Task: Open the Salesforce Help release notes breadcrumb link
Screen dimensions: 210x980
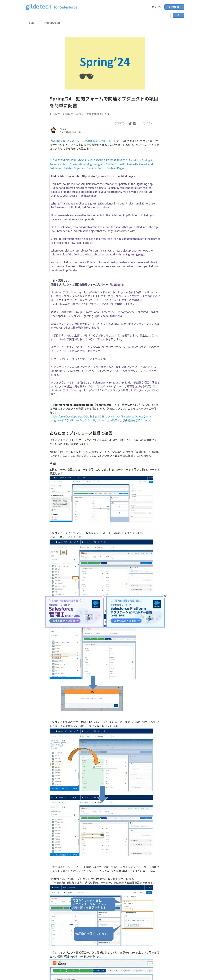Action: coord(101,164)
